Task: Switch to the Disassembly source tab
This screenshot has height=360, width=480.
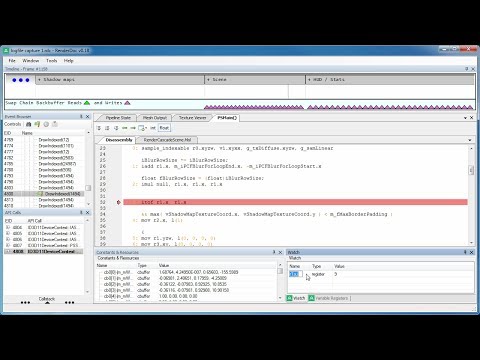Action: [119, 140]
